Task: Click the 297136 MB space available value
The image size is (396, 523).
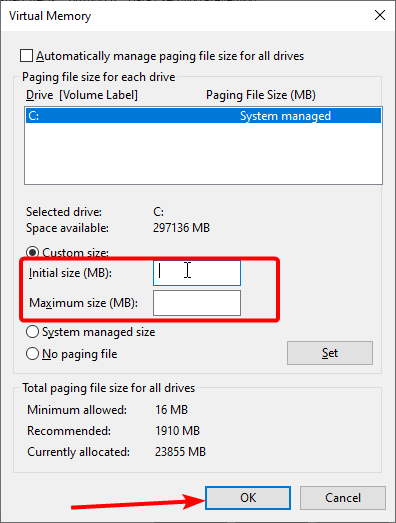Action: click(x=181, y=228)
